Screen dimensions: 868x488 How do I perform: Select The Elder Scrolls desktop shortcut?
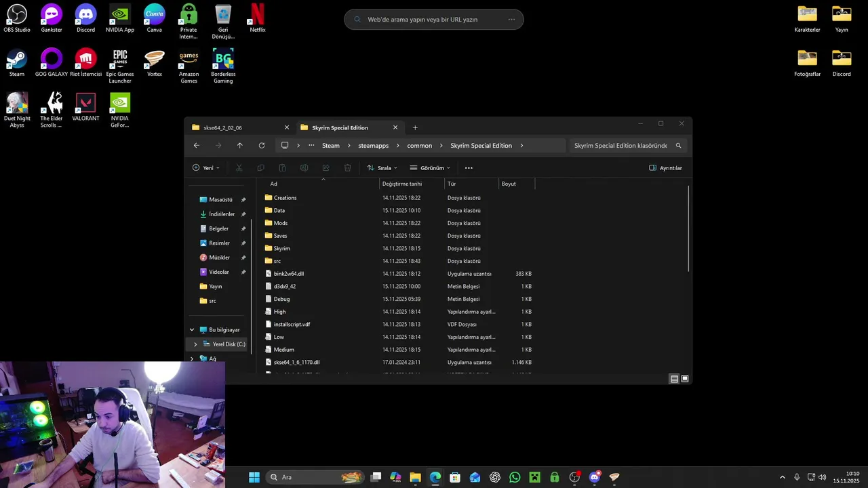52,110
